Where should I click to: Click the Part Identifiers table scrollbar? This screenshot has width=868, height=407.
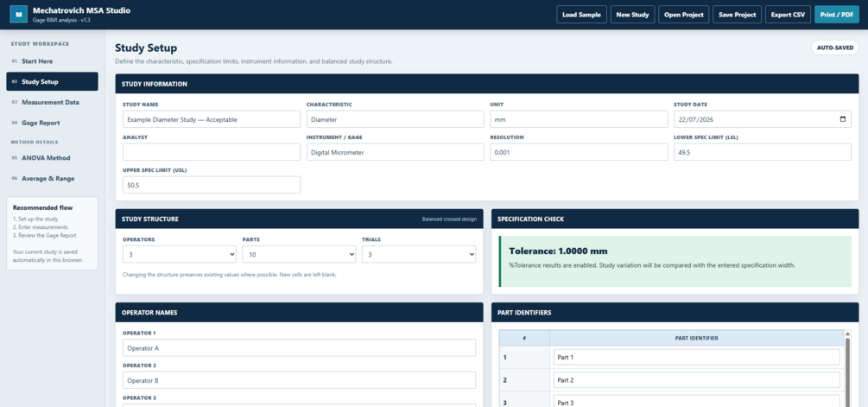click(847, 368)
